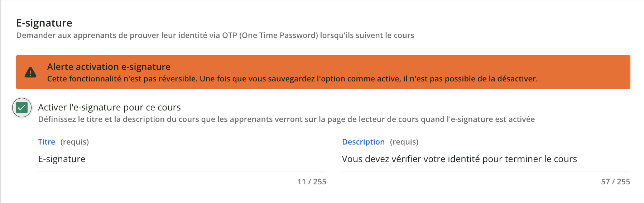This screenshot has height=203, width=644.
Task: Uncheck the e-signature activation checkbox
Action: click(22, 108)
